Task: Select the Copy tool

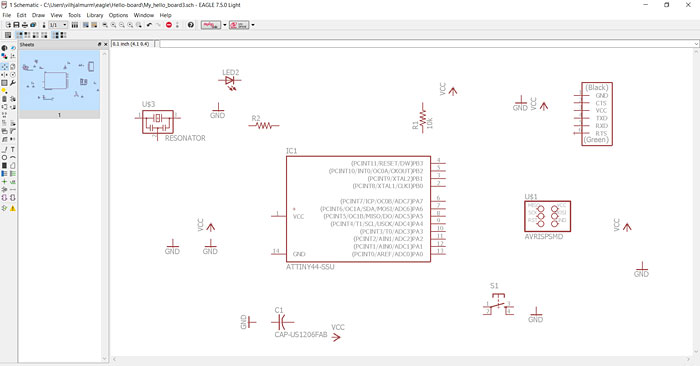Action: click(12, 66)
